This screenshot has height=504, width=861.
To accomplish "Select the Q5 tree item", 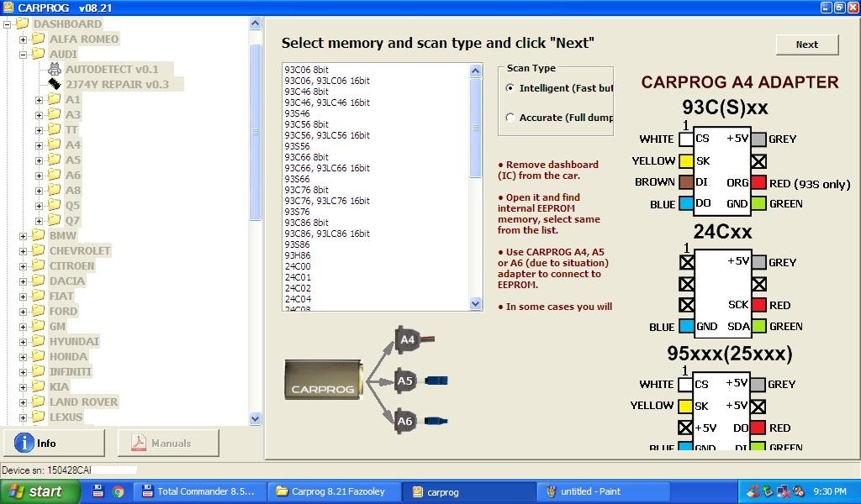I will (x=72, y=206).
